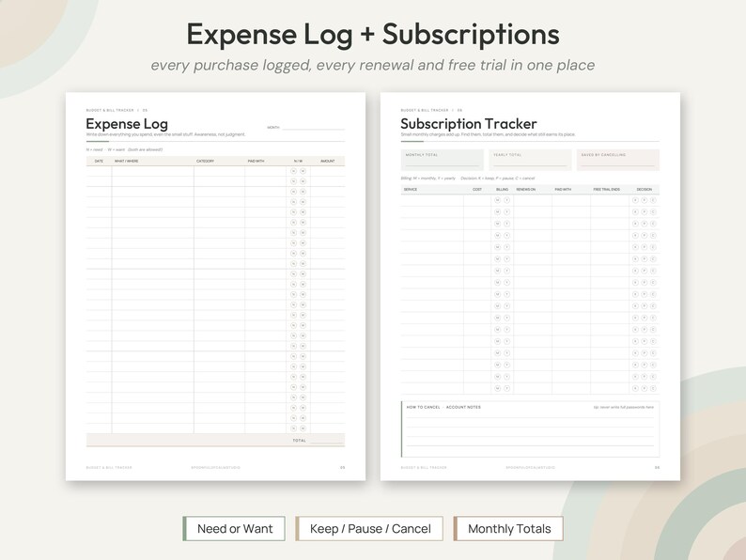Click the "HOW TO CANCEL · ACCOUNT NOTES" label

point(443,407)
